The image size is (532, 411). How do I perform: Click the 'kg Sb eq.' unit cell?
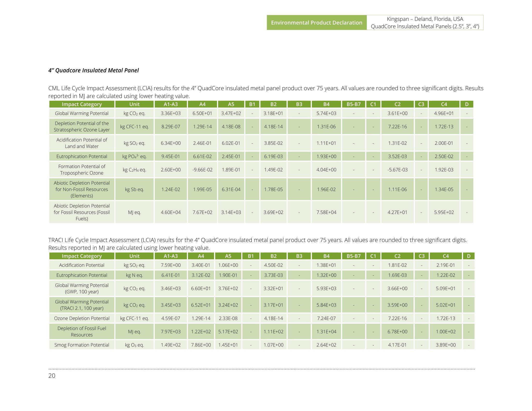click(134, 190)
